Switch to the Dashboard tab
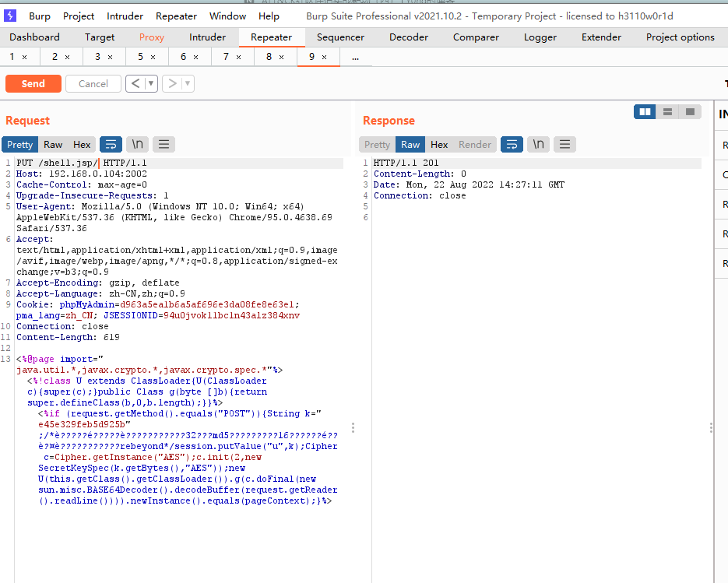Viewport: 728px width, 583px height. [x=34, y=37]
